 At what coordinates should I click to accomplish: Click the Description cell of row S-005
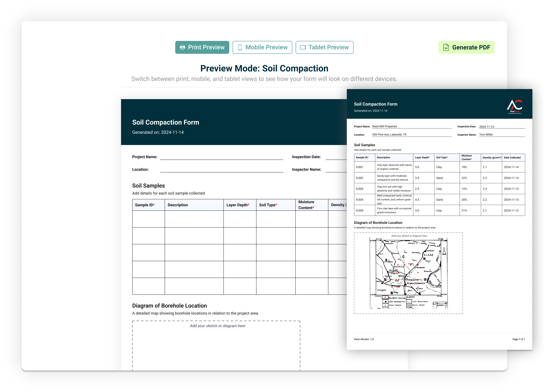pos(394,210)
